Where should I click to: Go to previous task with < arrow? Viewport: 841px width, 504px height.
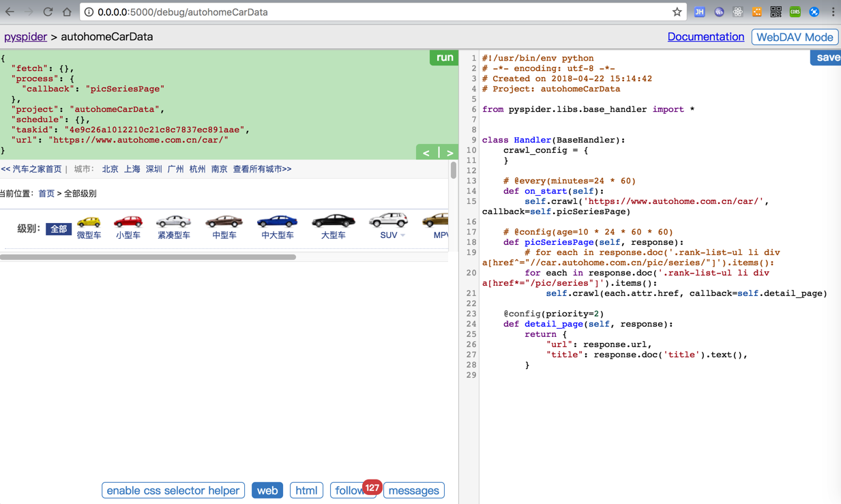pyautogui.click(x=426, y=153)
